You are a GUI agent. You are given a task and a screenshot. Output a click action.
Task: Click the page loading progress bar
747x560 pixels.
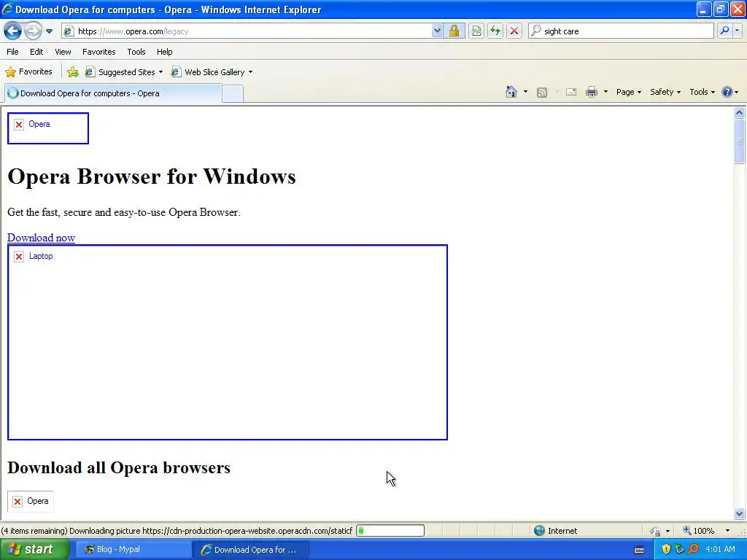[x=390, y=531]
